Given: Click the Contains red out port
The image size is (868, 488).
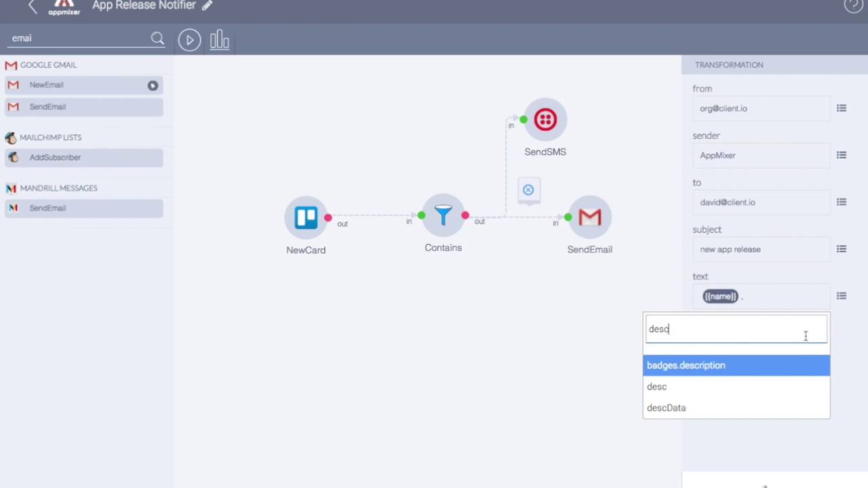Looking at the screenshot, I should click(465, 216).
